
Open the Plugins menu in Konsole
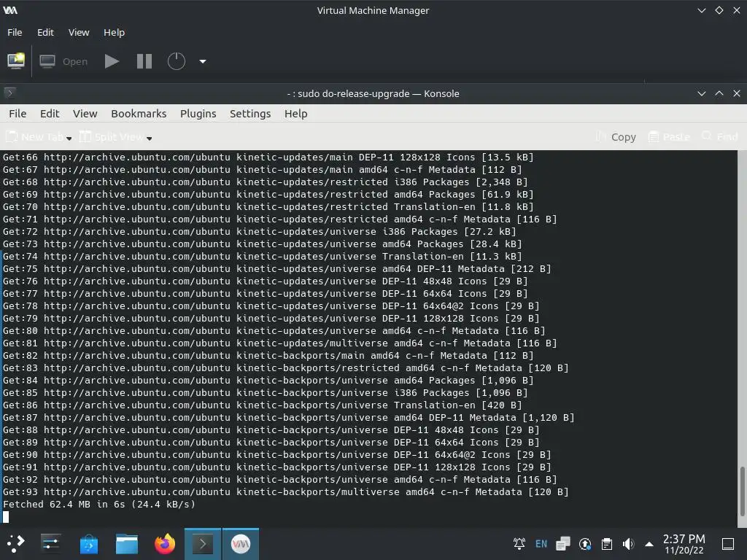click(198, 113)
